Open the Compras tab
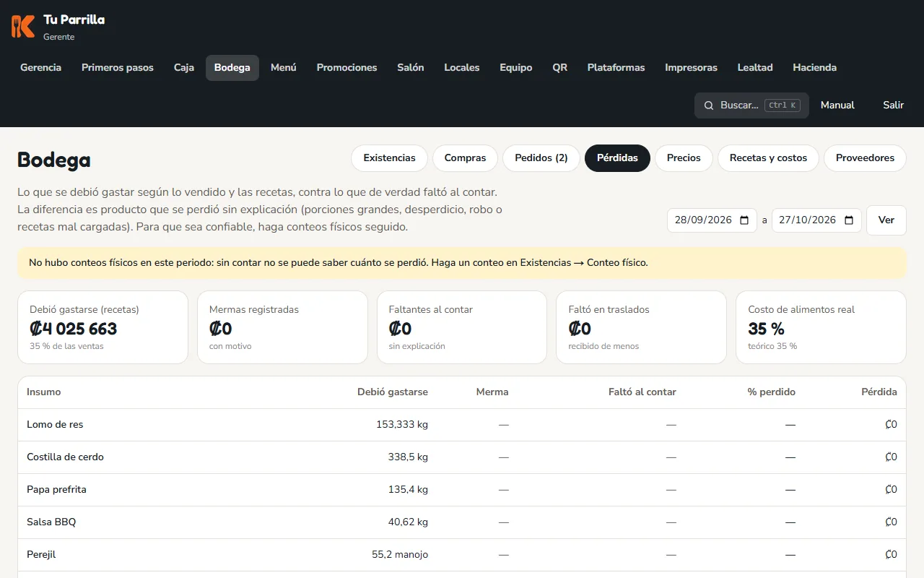924x578 pixels. pos(465,158)
